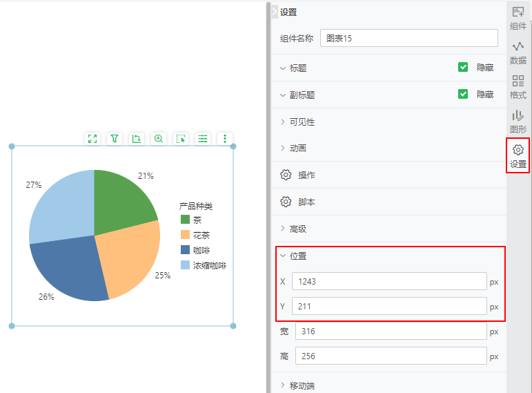
Task: Click the fullscreen expand icon above chart
Action: (x=92, y=139)
